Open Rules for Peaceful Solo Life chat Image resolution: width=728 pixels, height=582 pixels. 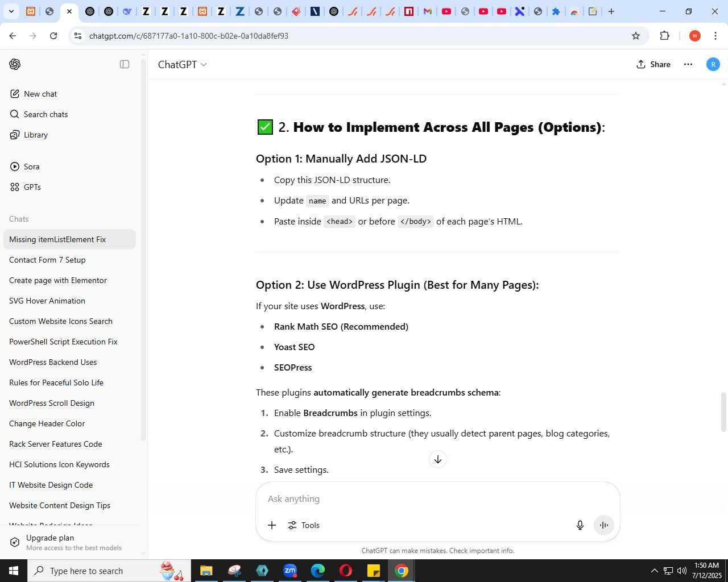pyautogui.click(x=69, y=383)
